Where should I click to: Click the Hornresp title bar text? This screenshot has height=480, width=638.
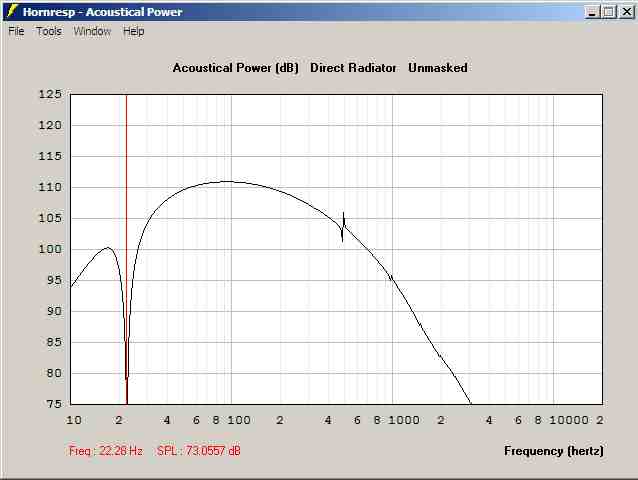tap(102, 12)
